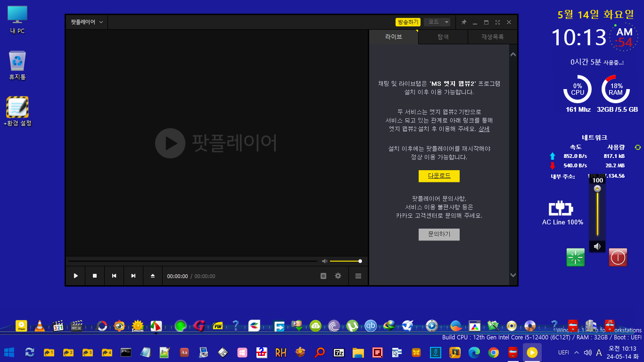Pin the PotPlayer window on top
644x362 pixels.
[464, 22]
